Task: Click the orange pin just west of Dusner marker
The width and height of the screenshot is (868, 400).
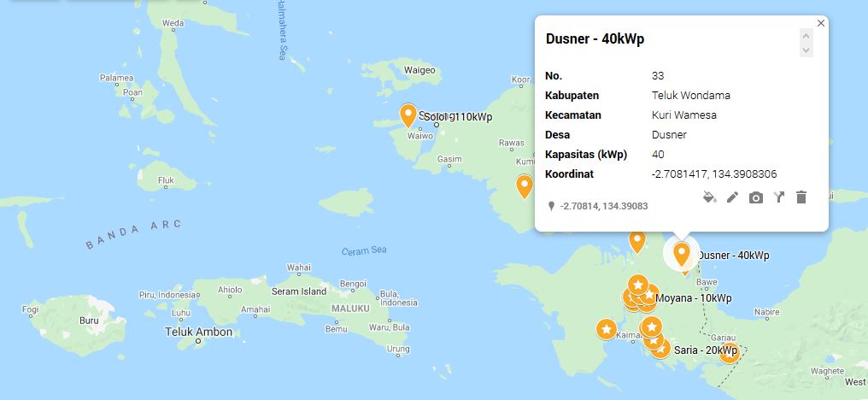Action: click(x=637, y=241)
